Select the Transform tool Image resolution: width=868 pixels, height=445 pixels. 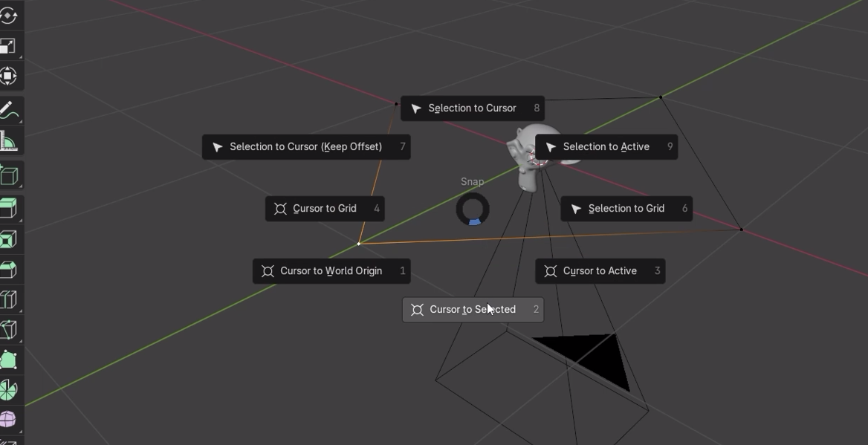point(8,77)
